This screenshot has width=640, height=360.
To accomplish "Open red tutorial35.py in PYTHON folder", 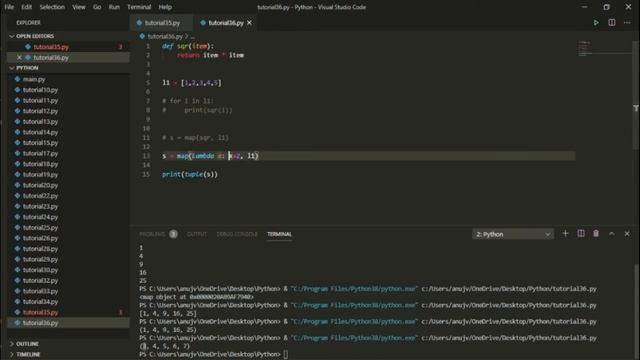I will [x=69, y=313].
